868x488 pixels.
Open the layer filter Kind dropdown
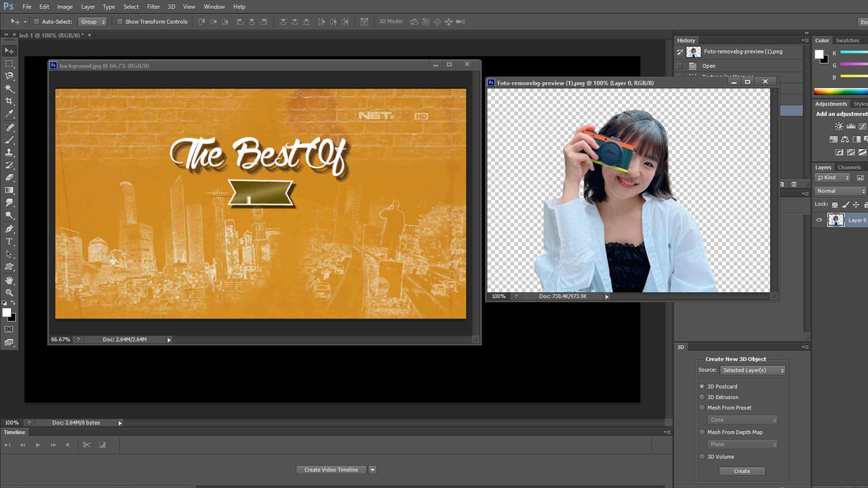click(x=833, y=178)
